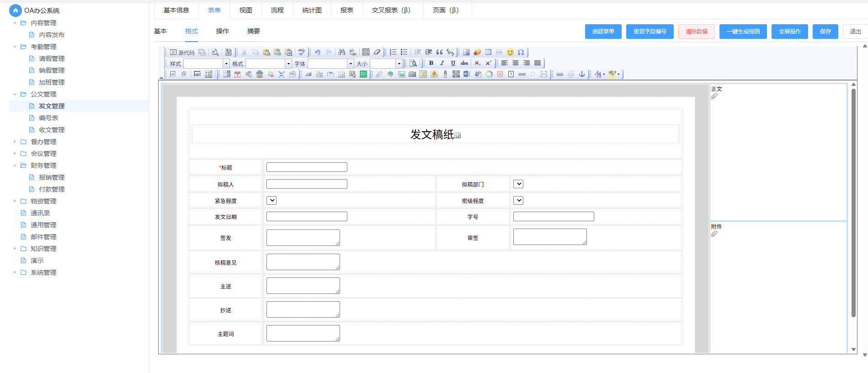Click the remove format eraser icon
Viewport: 868px width, 373px height.
click(377, 52)
